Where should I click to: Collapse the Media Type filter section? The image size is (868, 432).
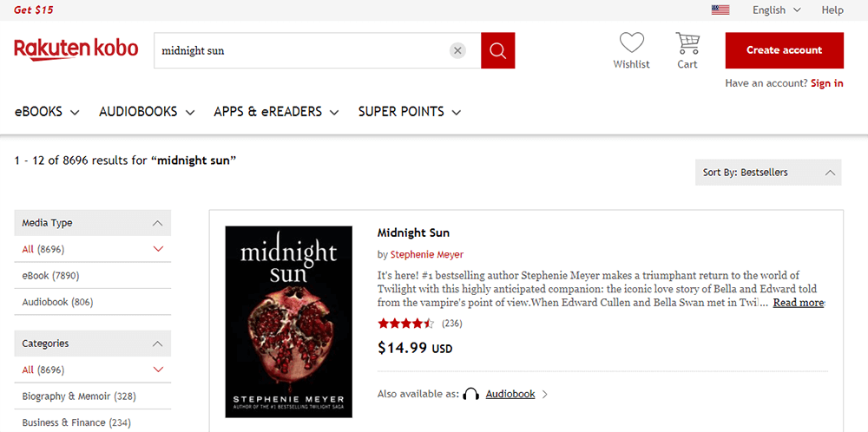tap(157, 223)
